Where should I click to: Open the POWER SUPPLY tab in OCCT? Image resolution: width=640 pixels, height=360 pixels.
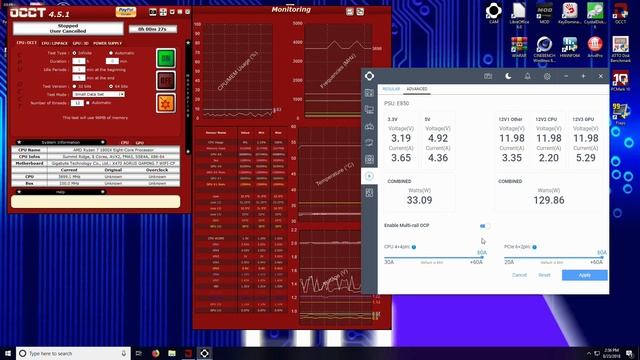pos(107,43)
